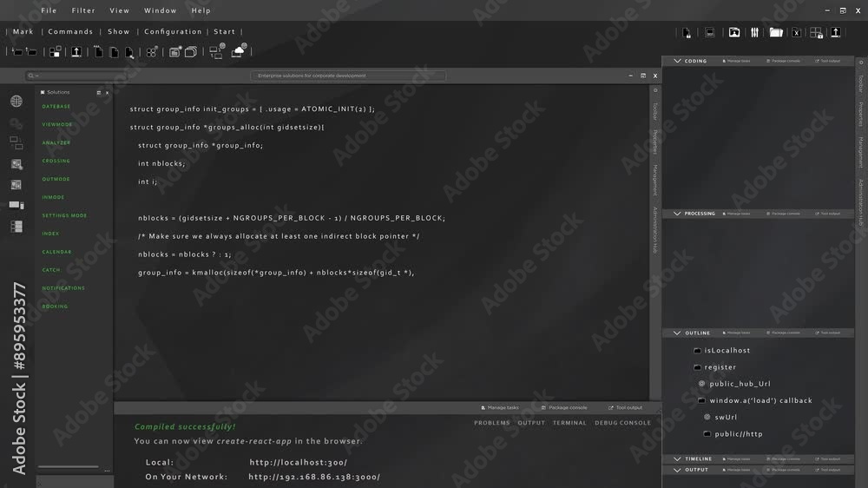Image resolution: width=868 pixels, height=488 pixels.
Task: Click the vertical sliders settings icon
Action: 754,33
